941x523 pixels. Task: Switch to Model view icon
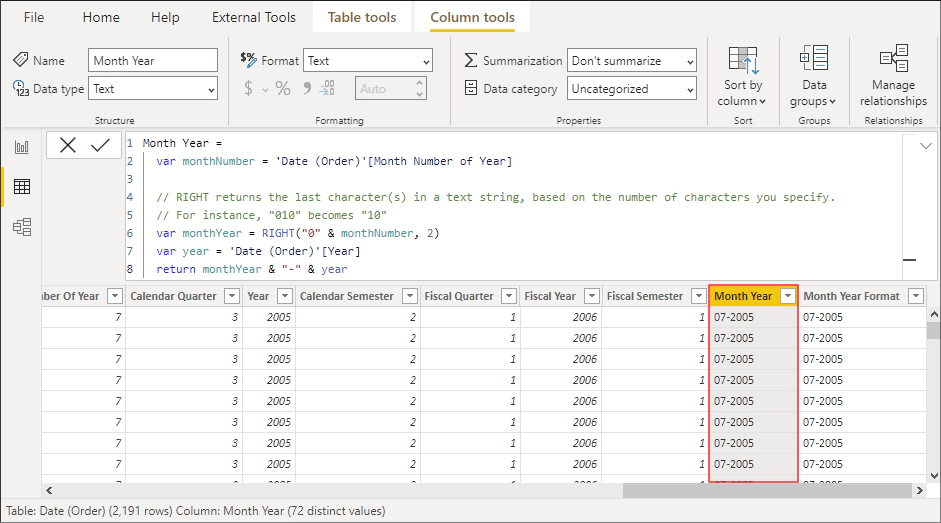[22, 227]
